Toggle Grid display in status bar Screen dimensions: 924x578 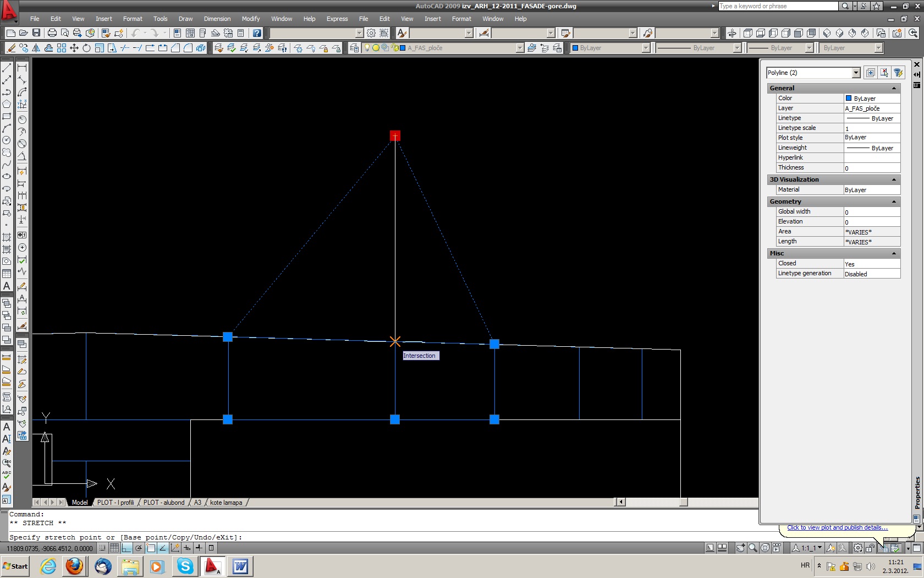pos(114,548)
